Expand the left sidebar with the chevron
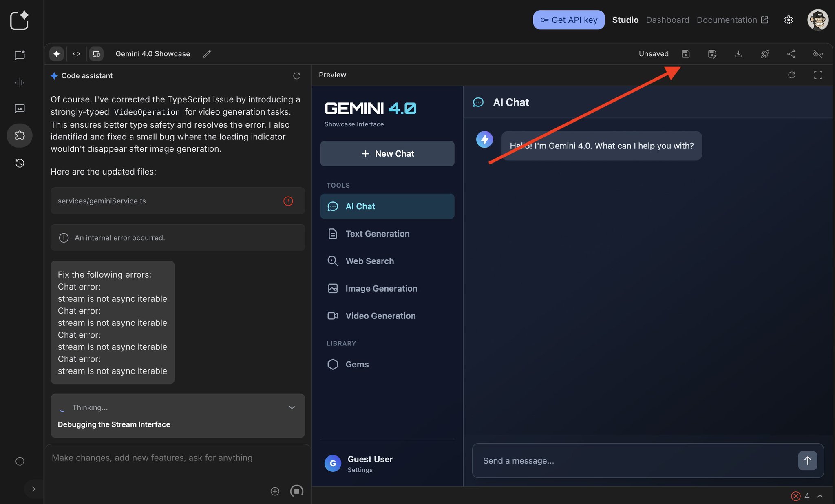Viewport: 835px width, 504px height. click(33, 489)
